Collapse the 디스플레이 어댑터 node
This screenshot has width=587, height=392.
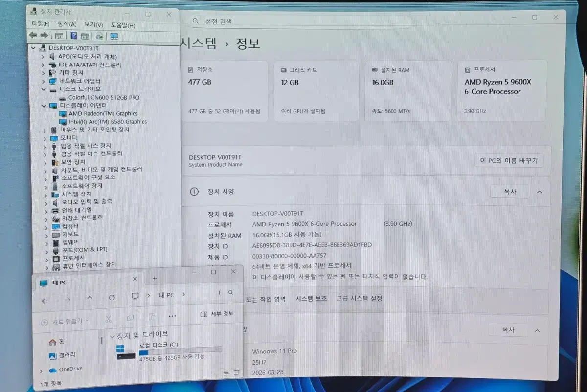pyautogui.click(x=44, y=105)
